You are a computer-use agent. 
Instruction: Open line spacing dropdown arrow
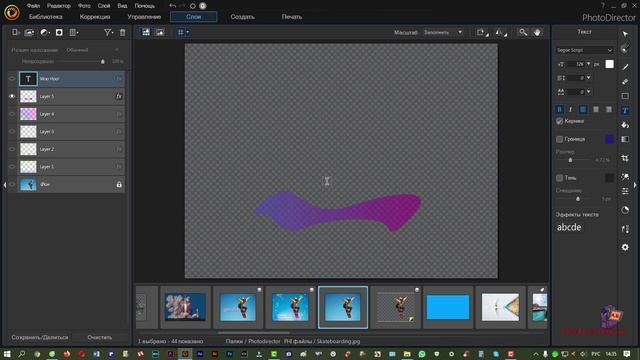pos(588,78)
